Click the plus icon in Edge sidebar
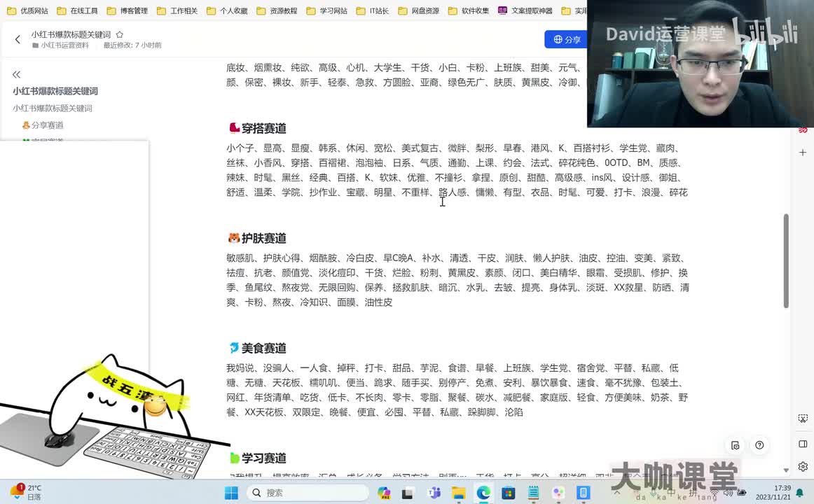This screenshot has height=504, width=814. click(803, 152)
